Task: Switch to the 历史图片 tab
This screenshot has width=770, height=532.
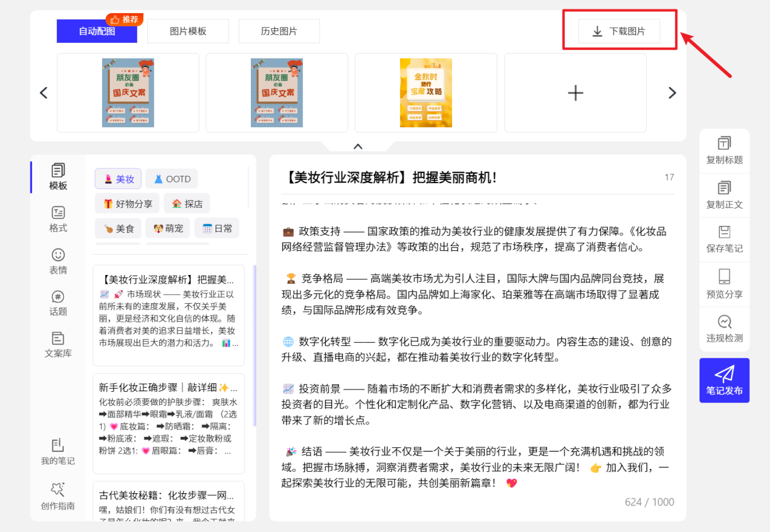Action: 279,31
